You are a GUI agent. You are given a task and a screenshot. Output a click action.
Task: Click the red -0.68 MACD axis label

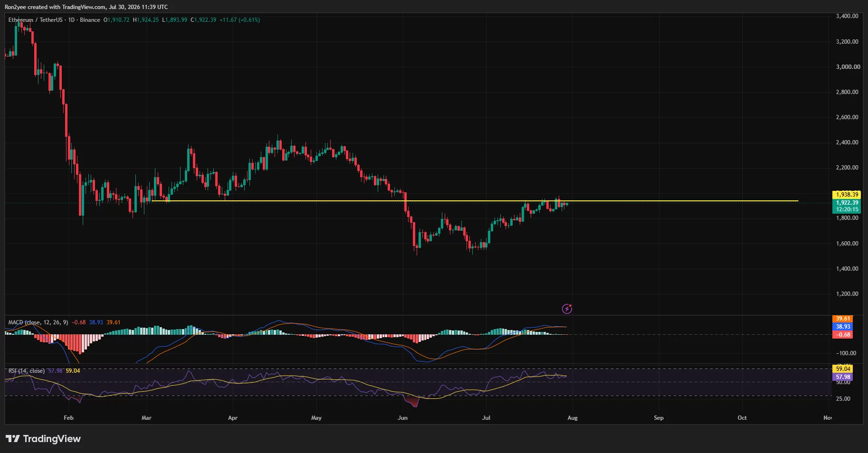(x=843, y=335)
